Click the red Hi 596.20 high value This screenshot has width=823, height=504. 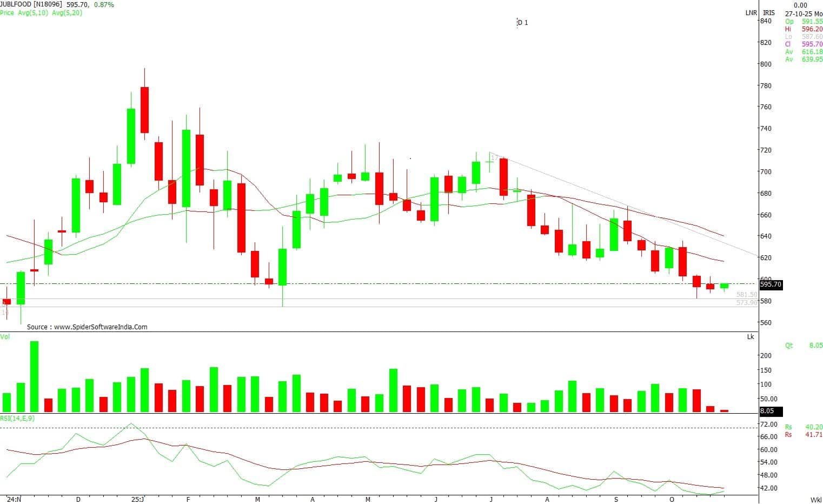[x=804, y=29]
